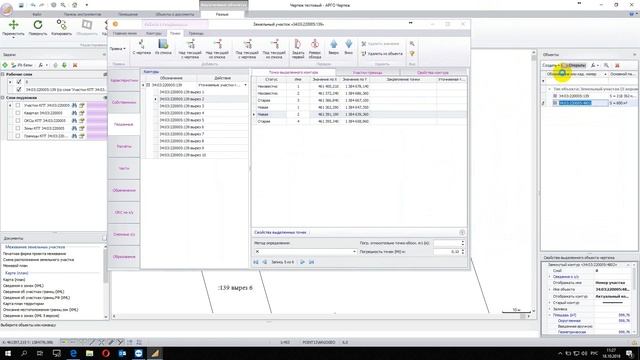Open the Правка dropdown in dialog ribbon
Screen dimensions: 640x360
pyautogui.click(x=118, y=49)
